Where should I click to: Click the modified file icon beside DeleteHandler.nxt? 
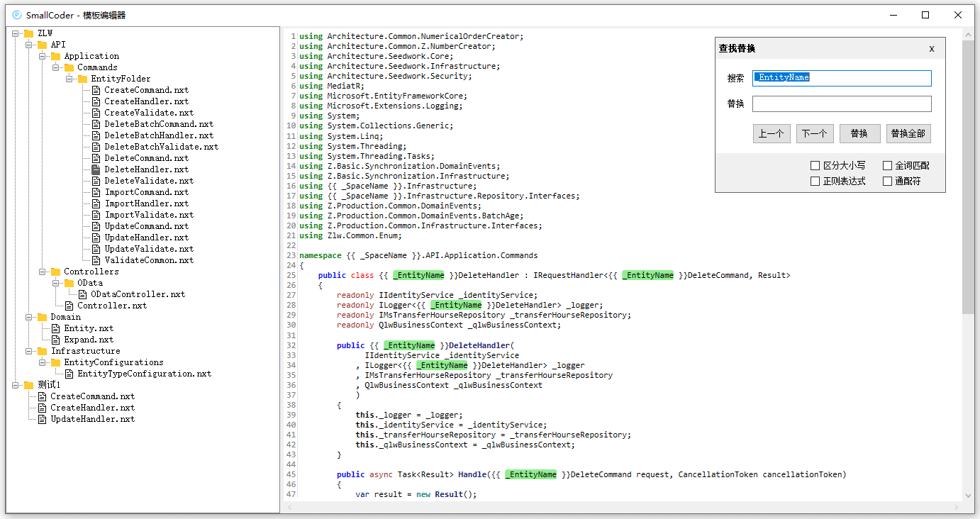tap(95, 169)
